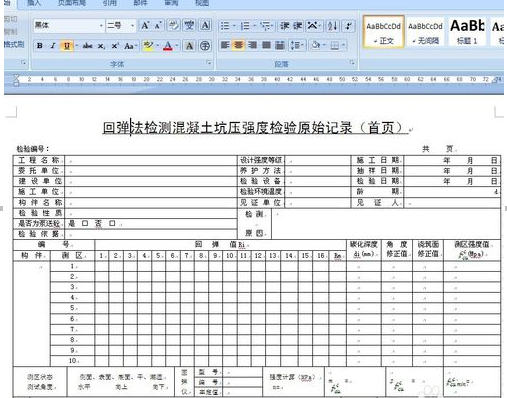Viewport: 507px width, 398px height.
Task: Open the font name dropdown 黑体
Action: click(102, 26)
